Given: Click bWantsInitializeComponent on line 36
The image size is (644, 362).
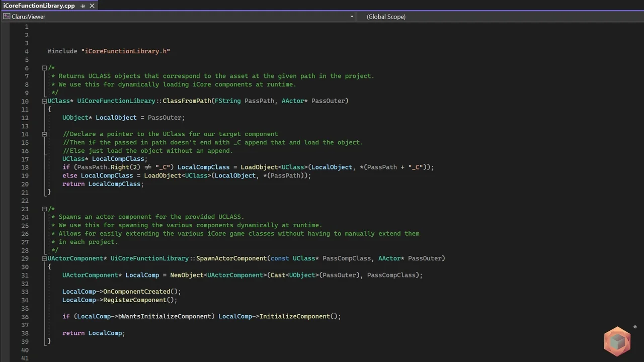Looking at the screenshot, I should coord(165,316).
